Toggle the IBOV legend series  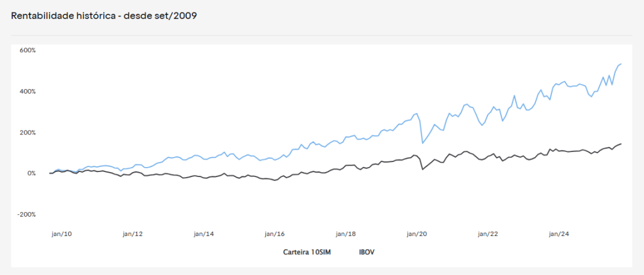pos(367,252)
